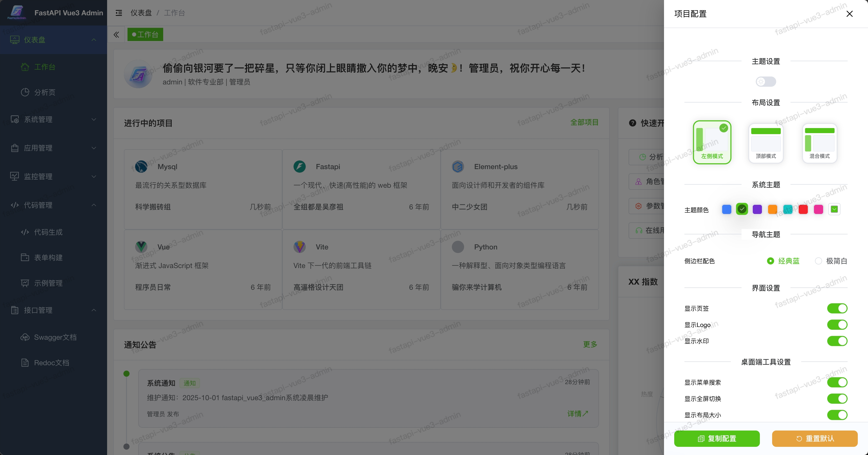The width and height of the screenshot is (868, 455).
Task: Close the 项目配置 drawer with X
Action: tap(849, 14)
